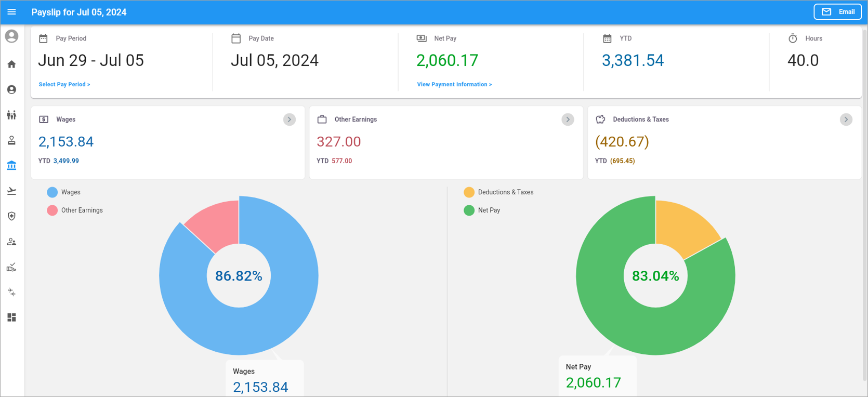Toggle the Wages legend swatch
This screenshot has width=868, height=397.
52,192
